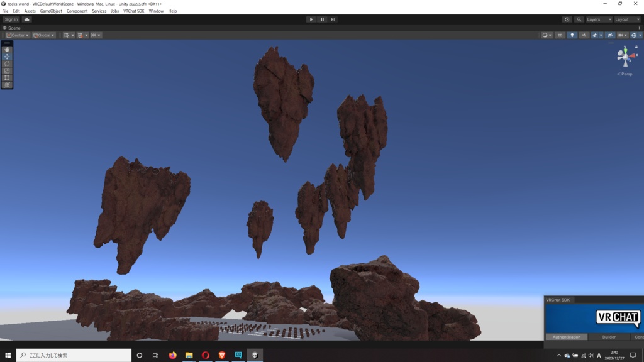Open the Jobs menu
This screenshot has height=362, width=644.
[114, 11]
